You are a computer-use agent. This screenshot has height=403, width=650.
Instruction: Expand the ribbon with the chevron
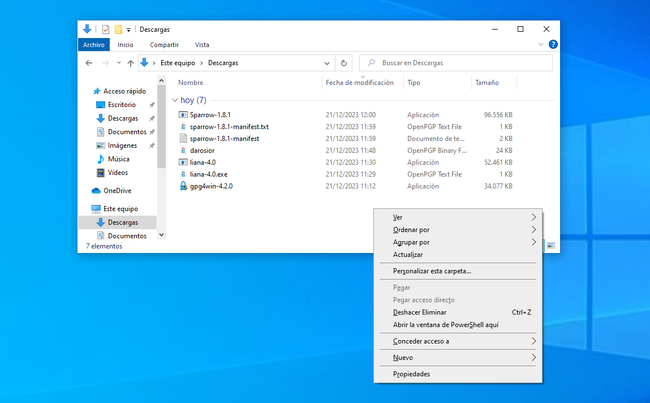point(539,45)
